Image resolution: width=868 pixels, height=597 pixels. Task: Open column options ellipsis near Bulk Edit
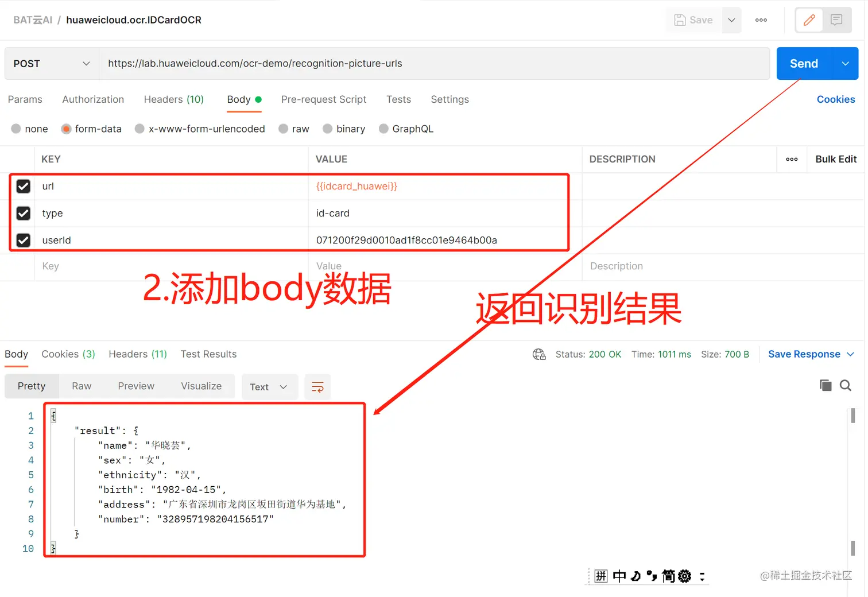pyautogui.click(x=792, y=159)
